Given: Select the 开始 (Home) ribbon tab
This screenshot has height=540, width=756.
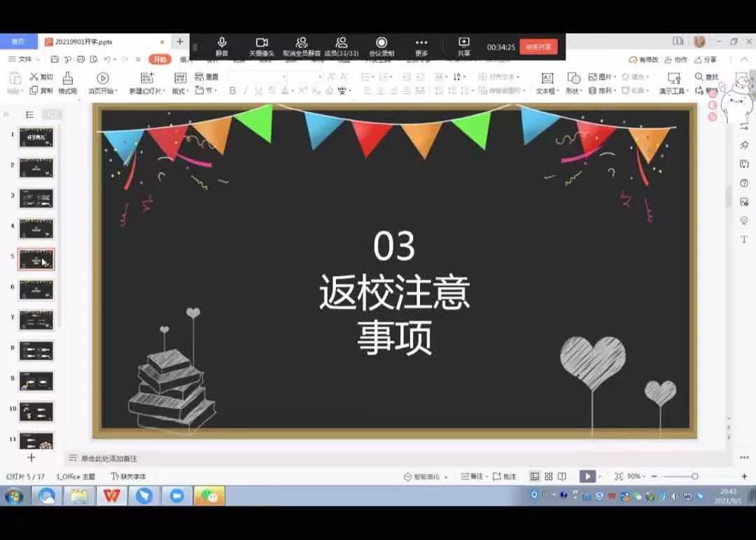Looking at the screenshot, I should coord(160,60).
